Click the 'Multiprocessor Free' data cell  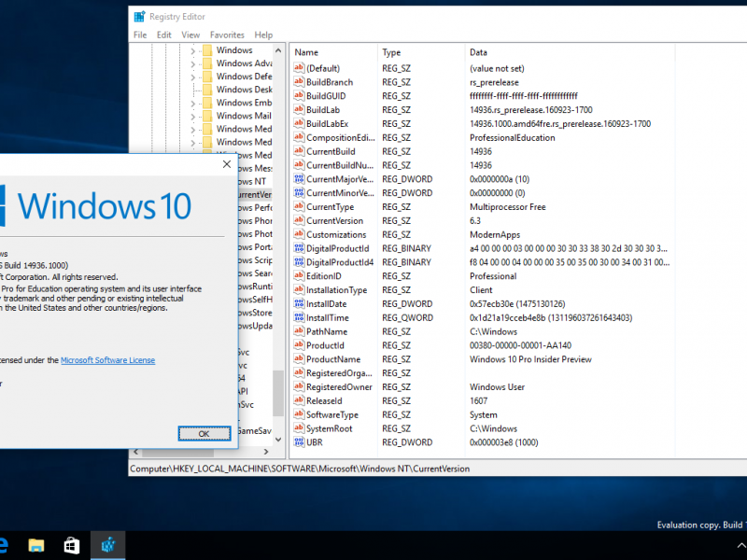pos(507,206)
